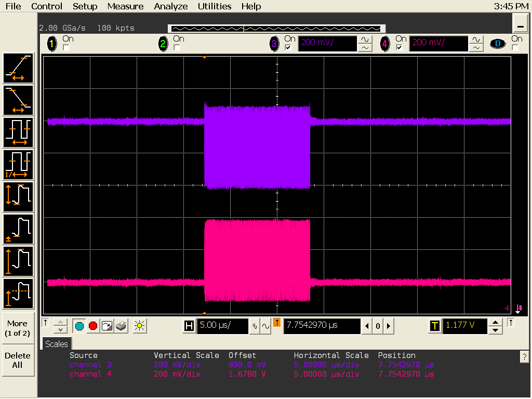Decrease horizontal scale with compressed waveform icon

tap(255, 326)
